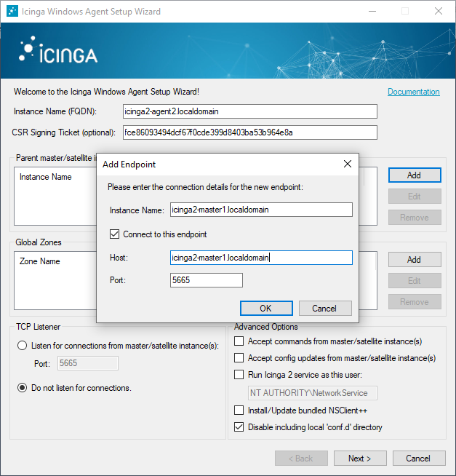The width and height of the screenshot is (456, 476).
Task: Click the 'TCP Listener' group label
Action: [39, 327]
